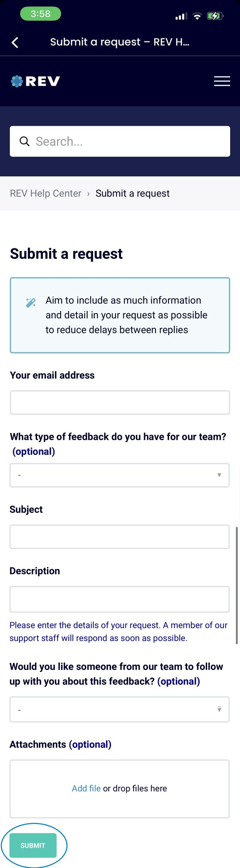This screenshot has width=240, height=868.
Task: Open the REV Help Center breadcrumb link
Action: [x=45, y=193]
